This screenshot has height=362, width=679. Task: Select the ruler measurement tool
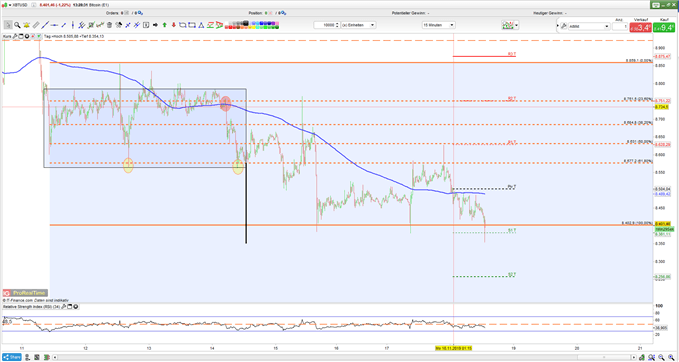(36, 25)
